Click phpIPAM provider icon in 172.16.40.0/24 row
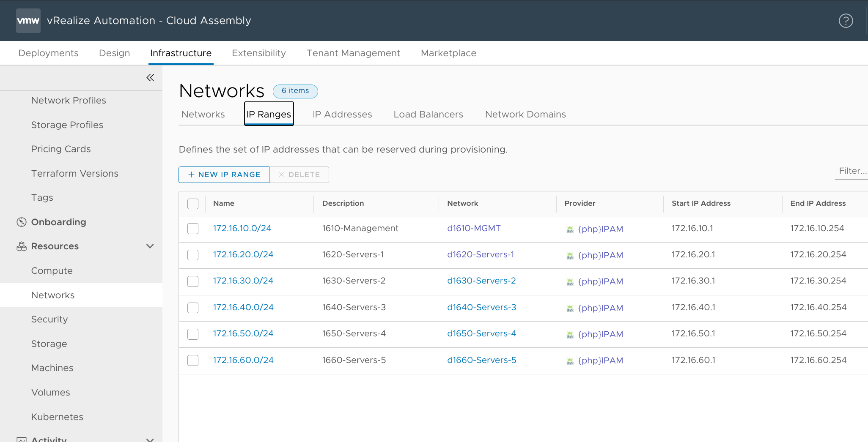 click(x=570, y=308)
